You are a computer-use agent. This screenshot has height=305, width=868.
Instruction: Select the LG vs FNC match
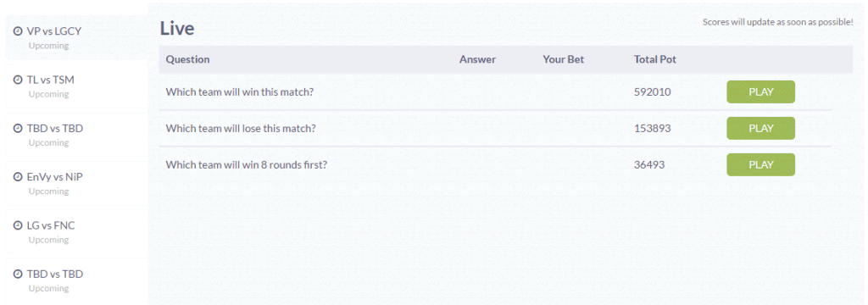[x=76, y=231]
